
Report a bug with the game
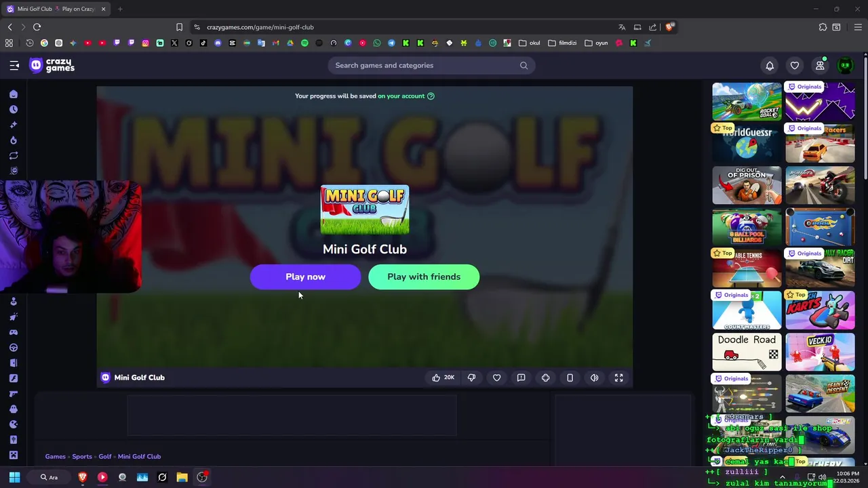tap(521, 378)
